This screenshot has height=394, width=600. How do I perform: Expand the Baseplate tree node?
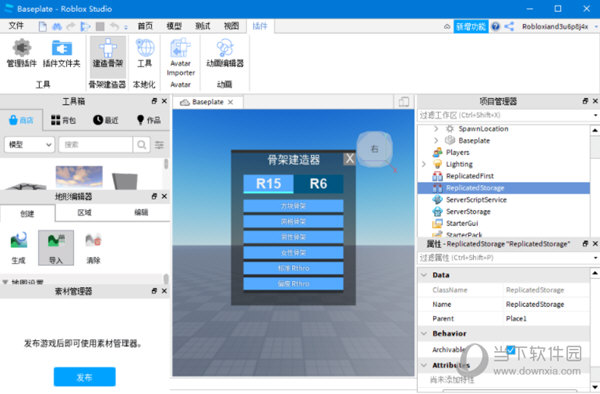click(x=436, y=140)
